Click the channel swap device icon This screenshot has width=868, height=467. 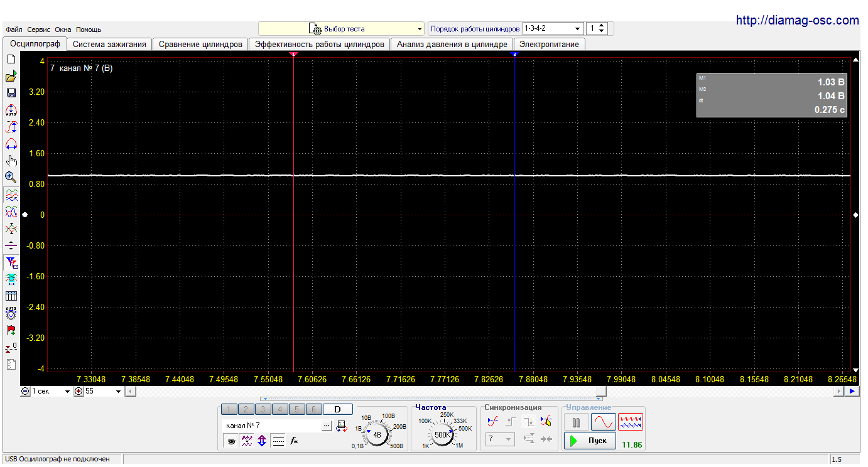[x=341, y=426]
